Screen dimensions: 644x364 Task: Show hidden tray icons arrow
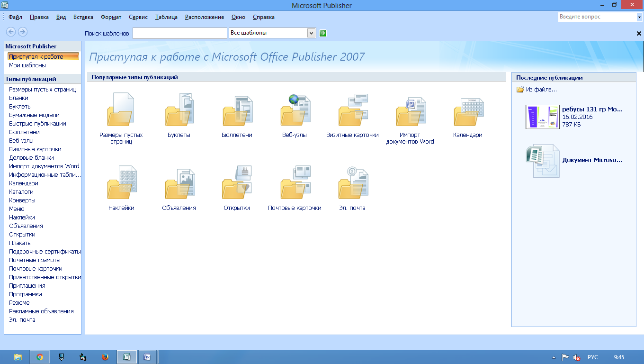point(554,357)
